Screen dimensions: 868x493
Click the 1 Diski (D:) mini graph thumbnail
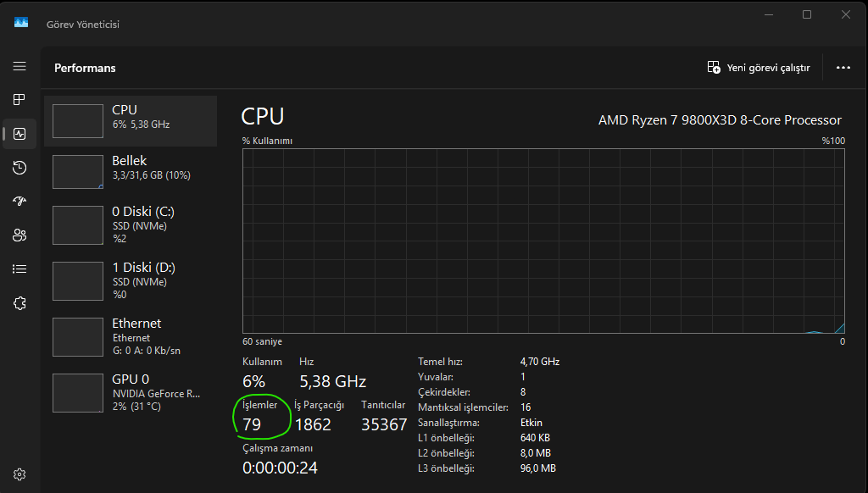77,281
